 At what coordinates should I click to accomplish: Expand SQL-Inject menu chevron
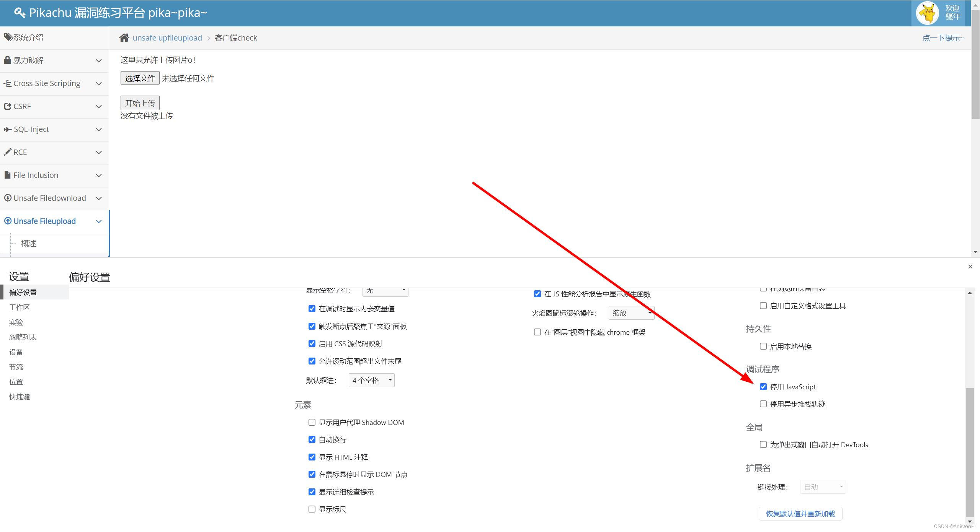point(99,129)
